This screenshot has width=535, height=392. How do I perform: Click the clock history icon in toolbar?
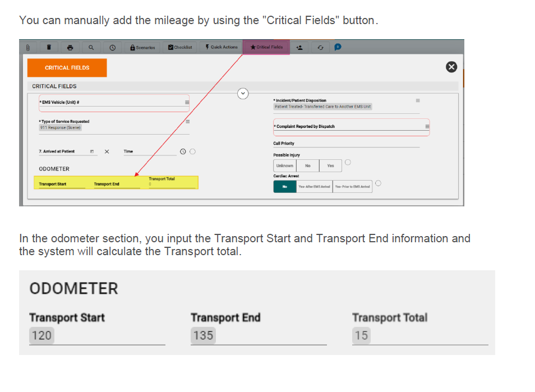(x=112, y=48)
